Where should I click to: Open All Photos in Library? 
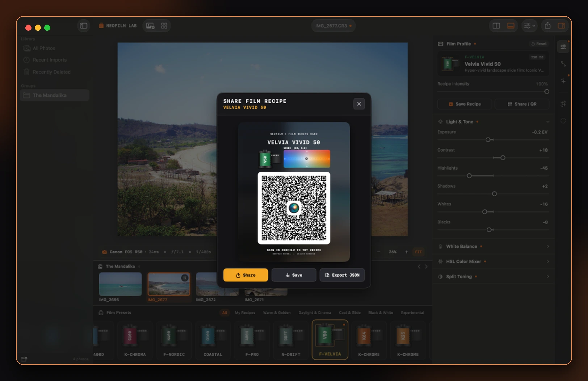point(55,48)
